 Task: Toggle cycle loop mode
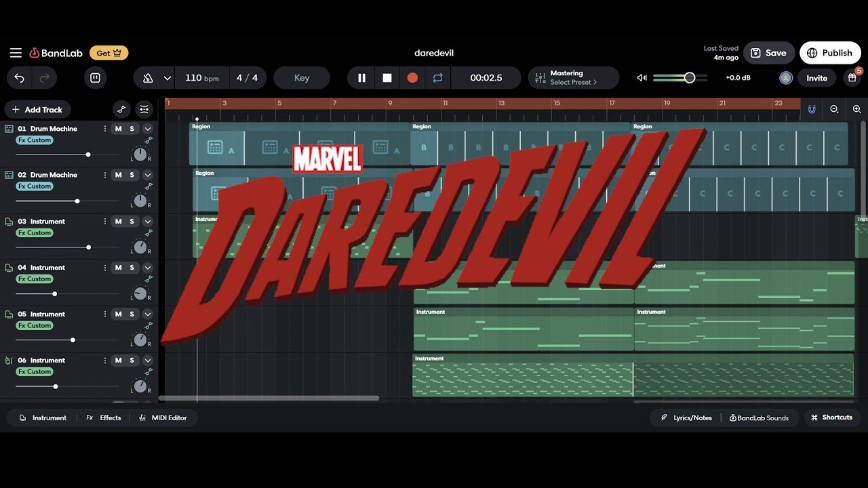click(x=437, y=78)
